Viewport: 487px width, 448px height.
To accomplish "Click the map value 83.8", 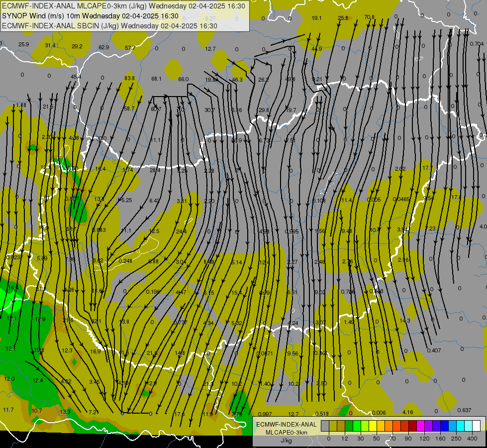I will click(x=129, y=78).
